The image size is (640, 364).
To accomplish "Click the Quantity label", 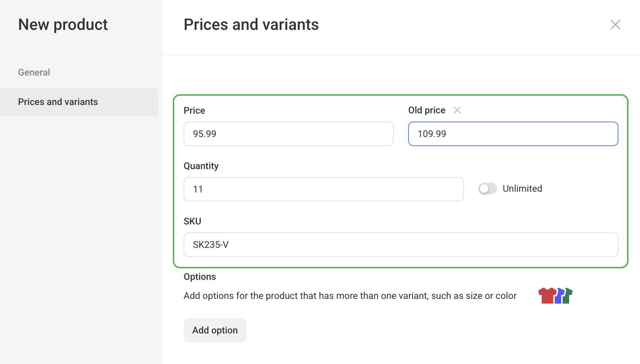I will [201, 166].
